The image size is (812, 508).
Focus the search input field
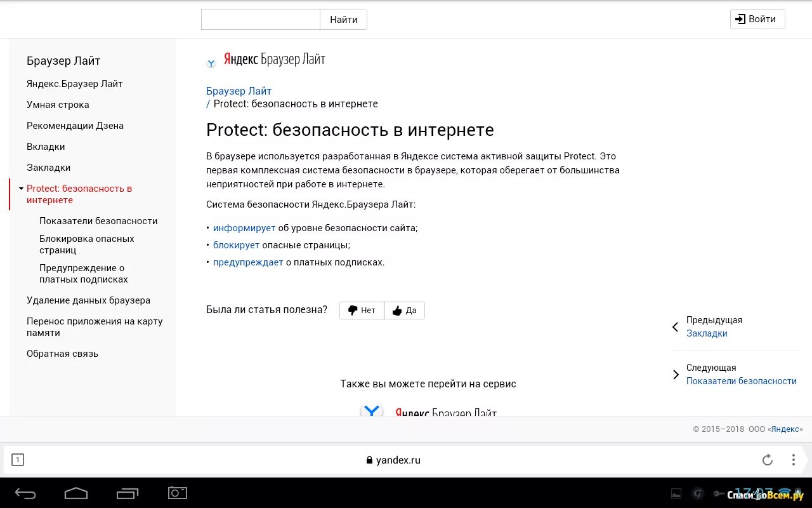pos(261,20)
